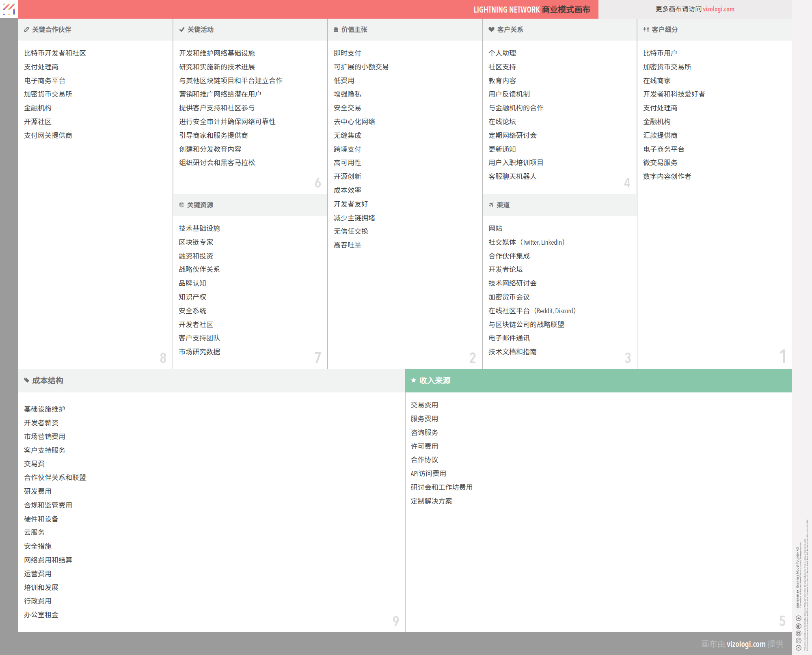Click the star icon beside 收入来源
Screen dimensions: 812x655
[413, 380]
